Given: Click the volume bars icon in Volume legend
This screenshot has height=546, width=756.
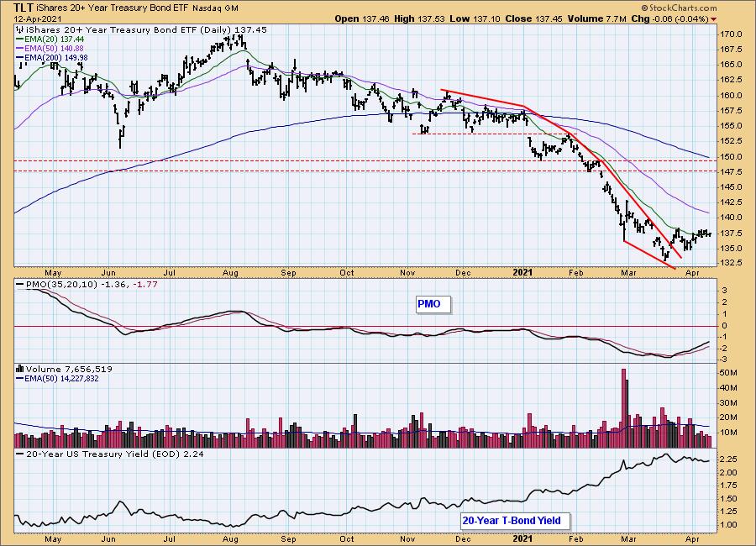Looking at the screenshot, I should click(20, 369).
